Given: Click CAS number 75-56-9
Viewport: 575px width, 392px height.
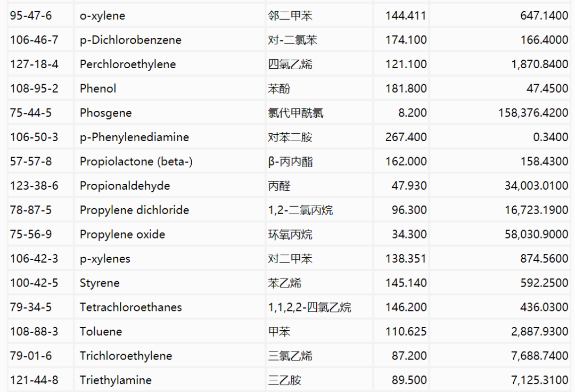Looking at the screenshot, I should point(31,234).
